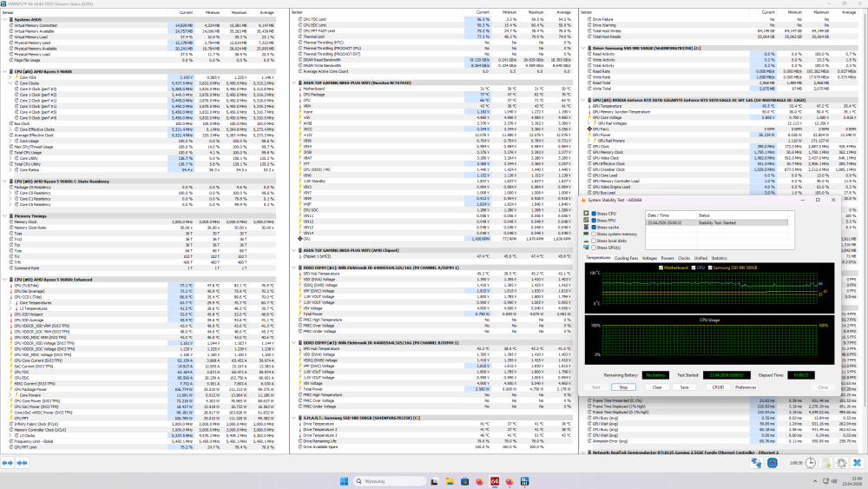This screenshot has width=868, height=489.
Task: Expand the Core Effective Clocks row
Action: point(10,129)
